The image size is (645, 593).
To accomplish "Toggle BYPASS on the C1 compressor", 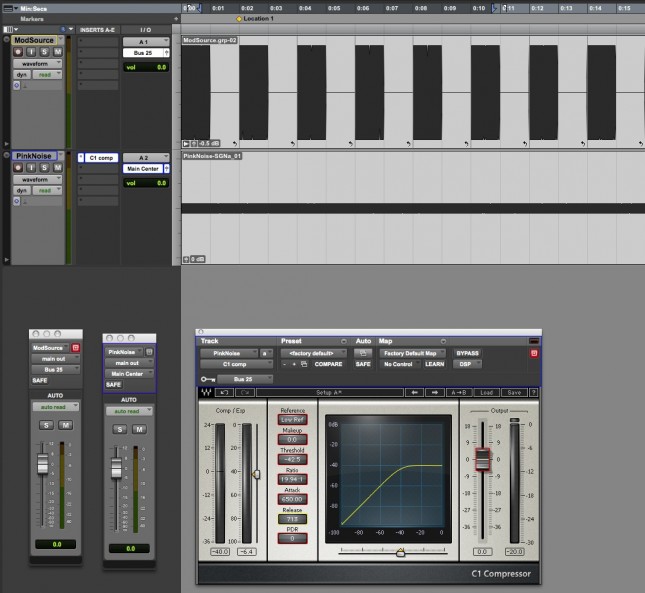I will [x=467, y=353].
